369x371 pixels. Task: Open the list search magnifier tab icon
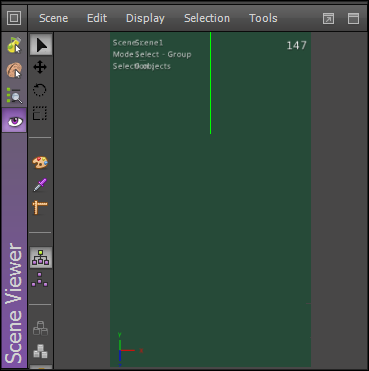coord(14,95)
